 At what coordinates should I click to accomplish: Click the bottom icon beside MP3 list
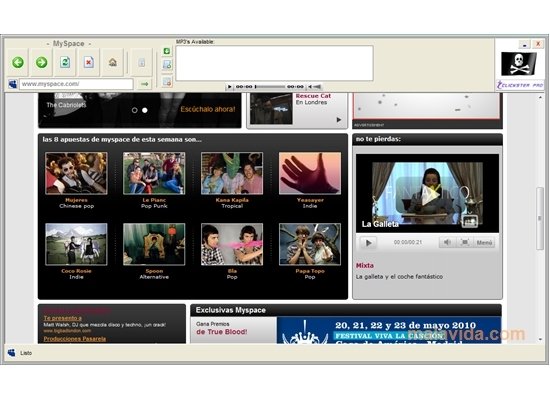(x=167, y=82)
